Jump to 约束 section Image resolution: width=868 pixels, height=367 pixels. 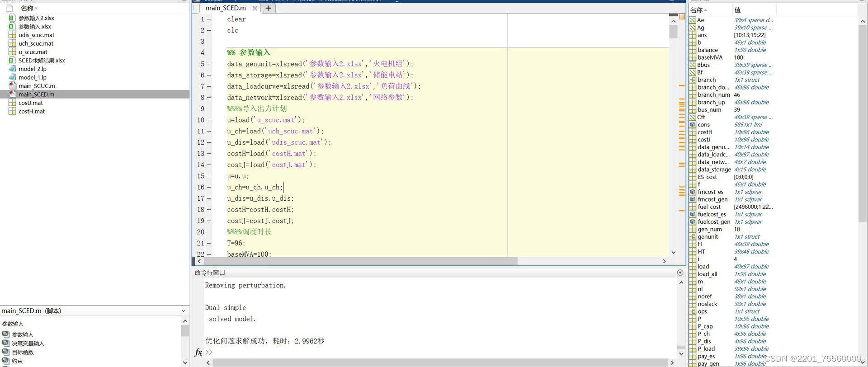click(x=17, y=361)
